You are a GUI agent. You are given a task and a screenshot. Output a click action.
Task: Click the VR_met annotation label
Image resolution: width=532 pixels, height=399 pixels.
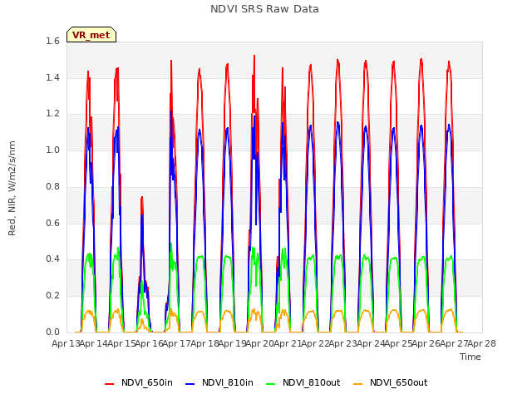tap(91, 35)
